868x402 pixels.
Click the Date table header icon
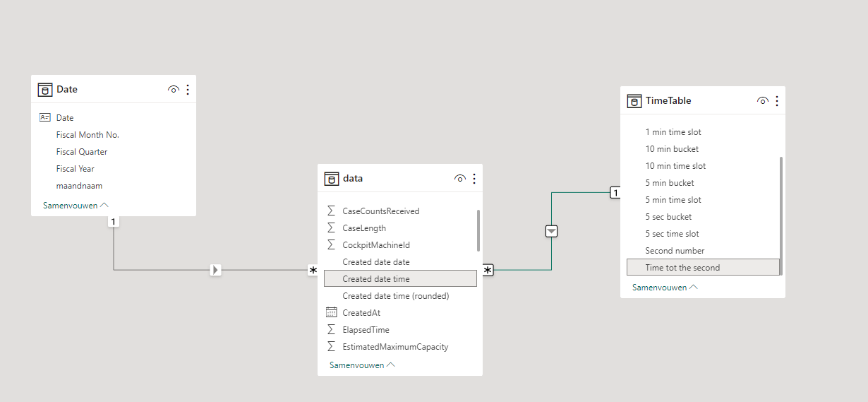(45, 90)
